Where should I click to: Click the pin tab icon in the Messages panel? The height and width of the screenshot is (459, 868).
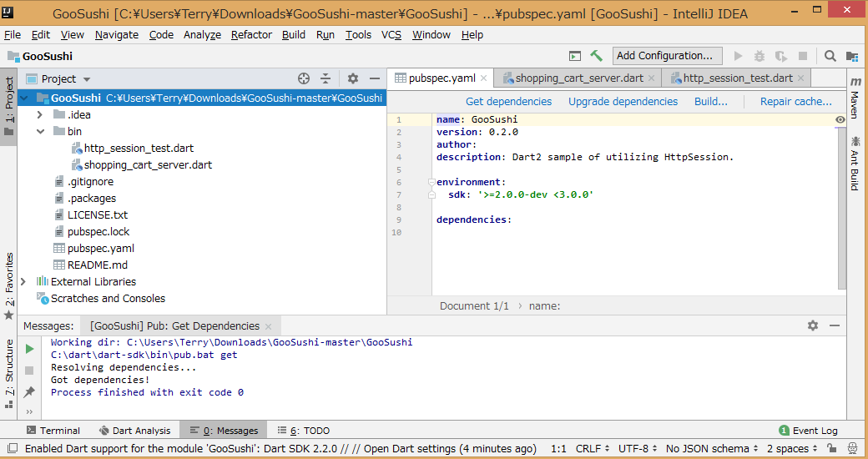29,392
